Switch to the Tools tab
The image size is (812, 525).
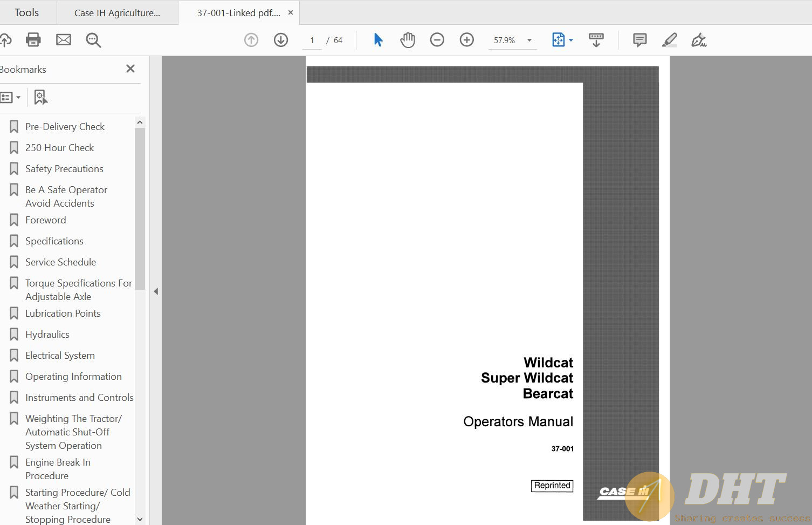point(26,12)
